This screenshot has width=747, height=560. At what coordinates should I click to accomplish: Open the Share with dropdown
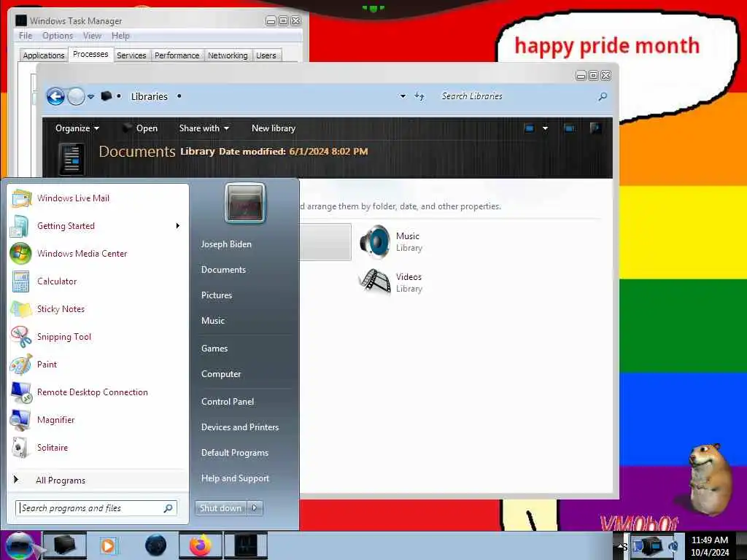[204, 128]
